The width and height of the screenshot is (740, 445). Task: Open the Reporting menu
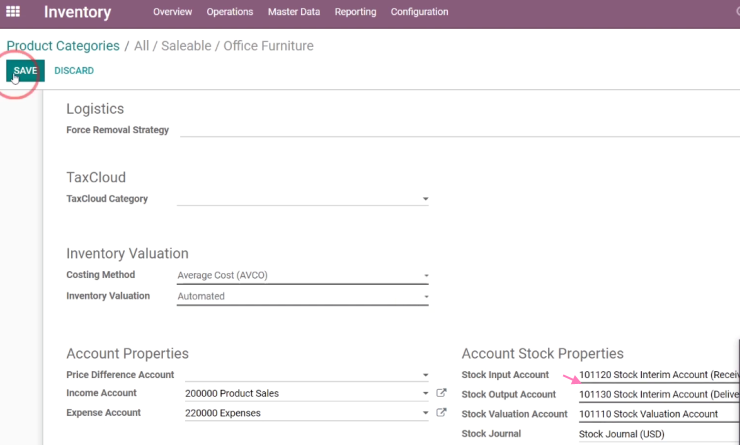355,12
